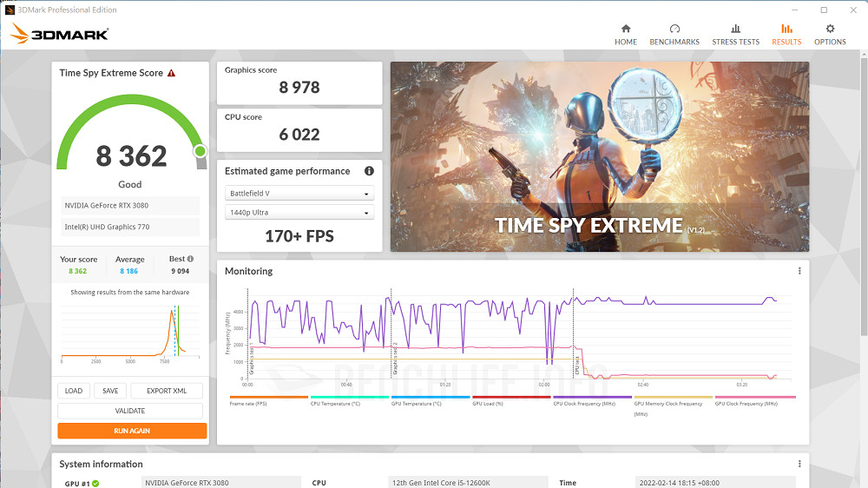Click the RESULTS menu label
This screenshot has width=868, height=488.
point(786,42)
